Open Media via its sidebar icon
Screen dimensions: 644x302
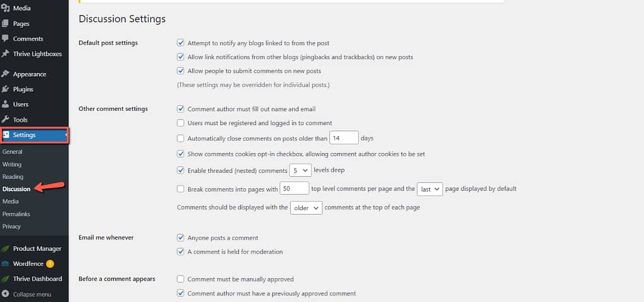[5, 8]
